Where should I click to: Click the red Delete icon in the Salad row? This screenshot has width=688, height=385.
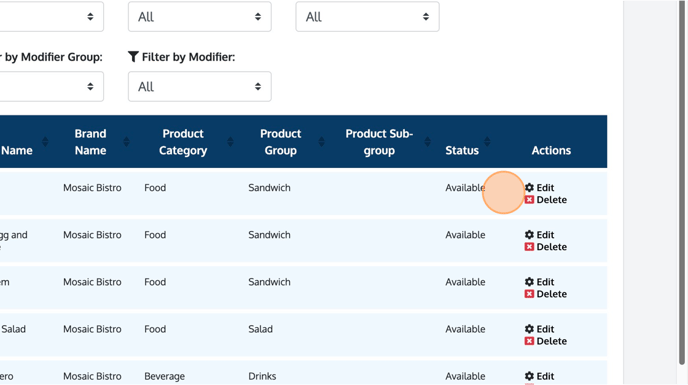pos(529,341)
